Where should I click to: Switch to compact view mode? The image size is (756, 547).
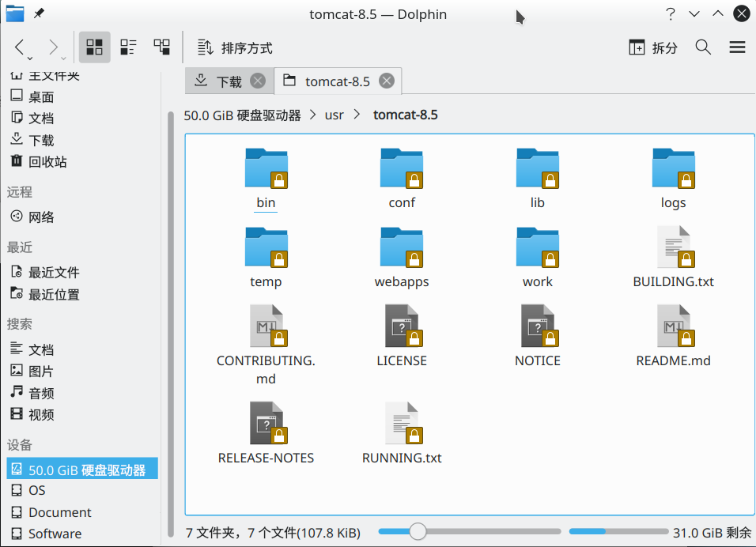(128, 47)
